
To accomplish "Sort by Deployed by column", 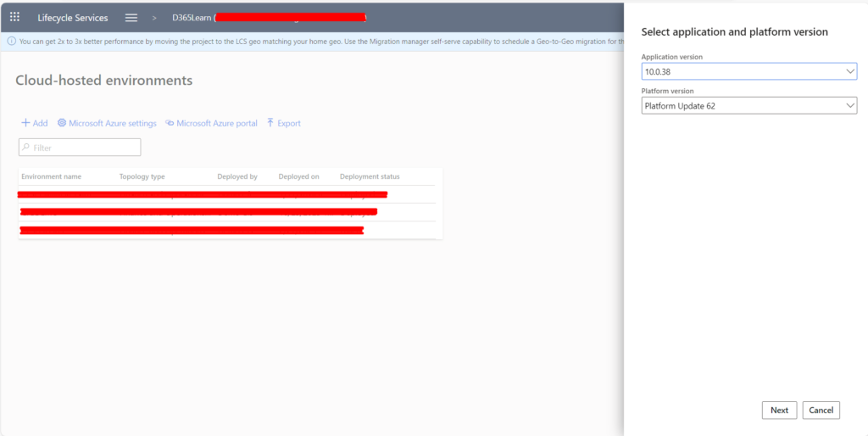I will tap(237, 176).
